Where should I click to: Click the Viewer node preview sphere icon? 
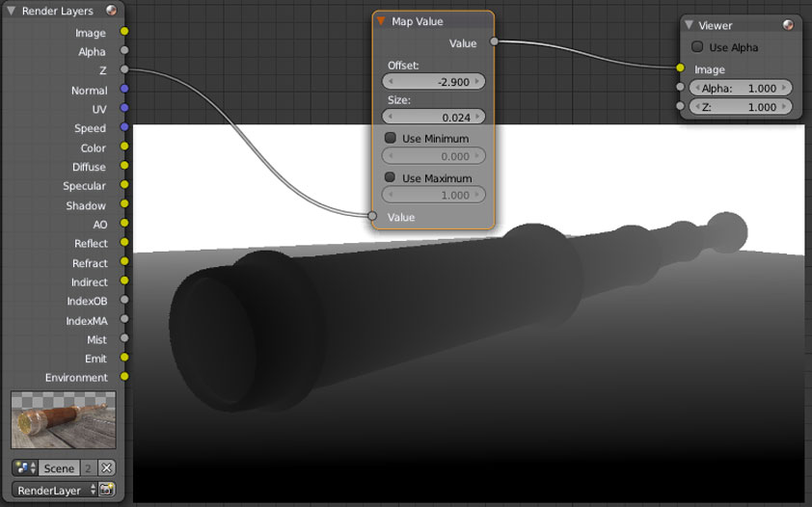(789, 25)
